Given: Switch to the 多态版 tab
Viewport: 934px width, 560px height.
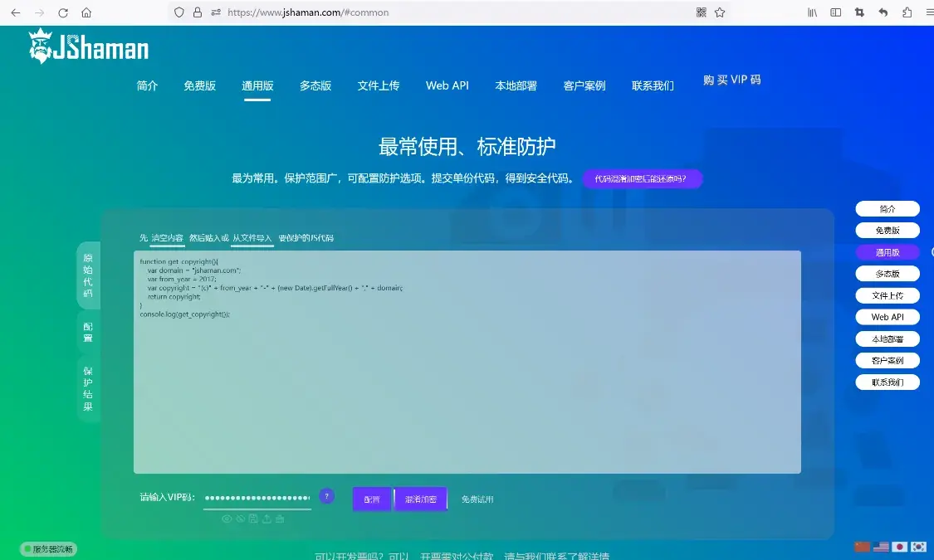Looking at the screenshot, I should [315, 85].
